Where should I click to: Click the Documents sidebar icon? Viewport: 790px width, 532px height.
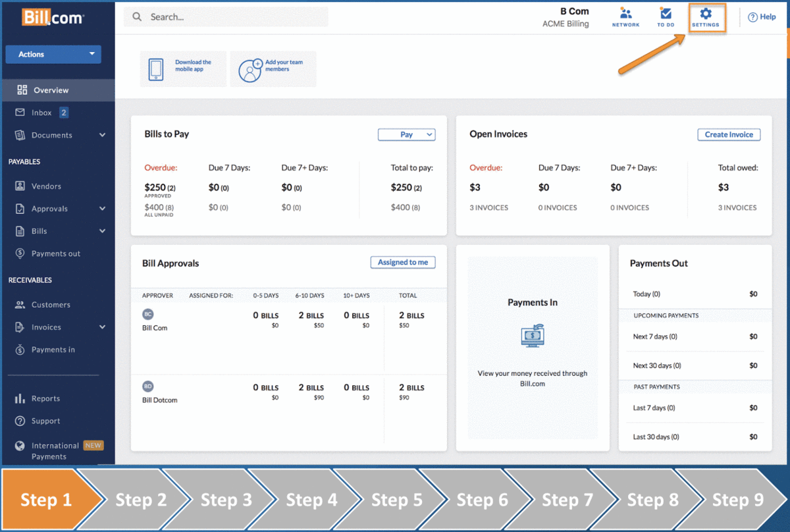[20, 135]
